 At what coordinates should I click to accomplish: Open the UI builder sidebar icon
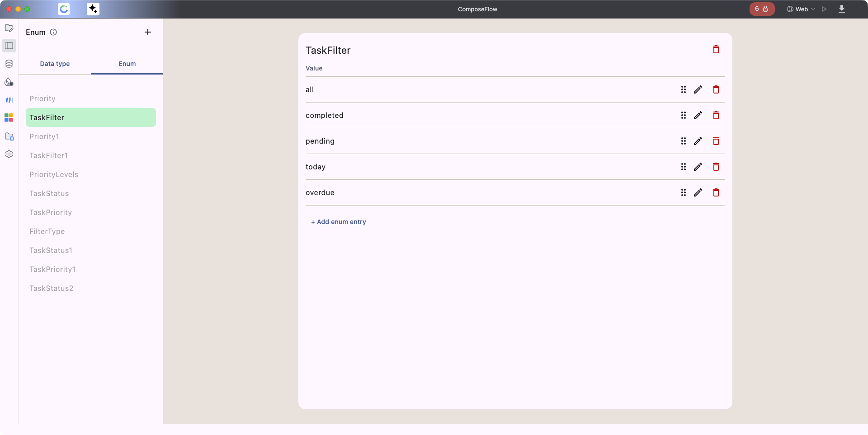click(9, 28)
